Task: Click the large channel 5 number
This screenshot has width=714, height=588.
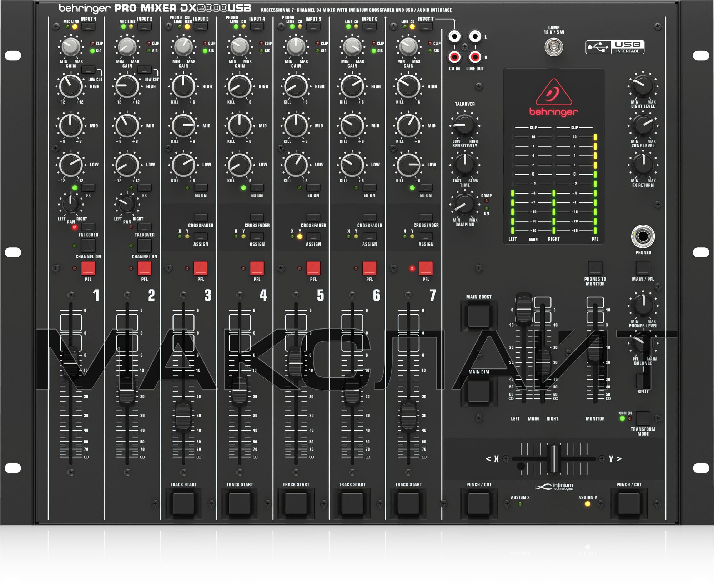Action: click(320, 295)
